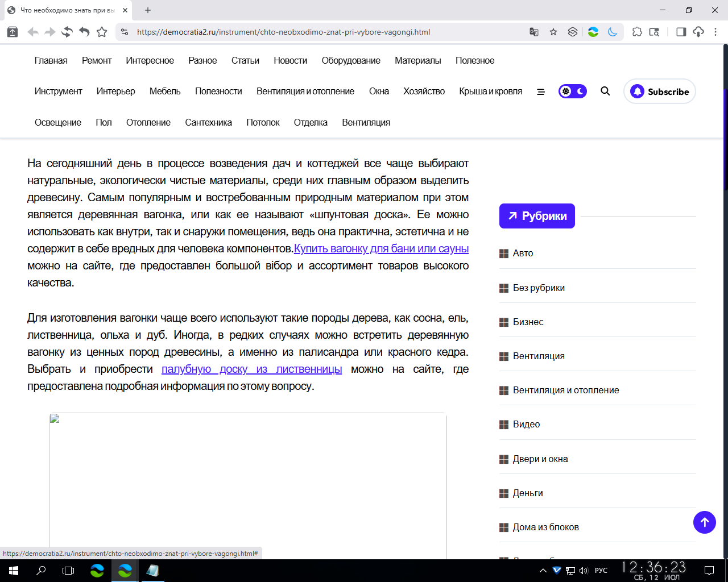Show hidden system tray icons

543,571
